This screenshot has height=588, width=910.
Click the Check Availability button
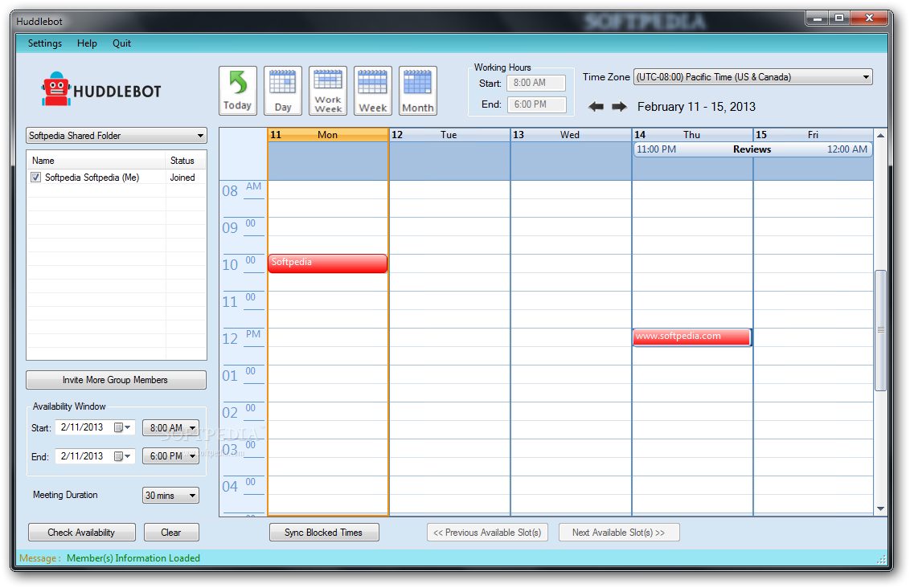pos(82,533)
